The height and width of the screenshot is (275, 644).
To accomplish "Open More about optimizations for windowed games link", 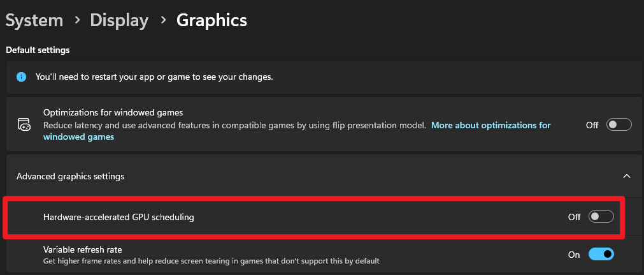I will click(x=490, y=125).
